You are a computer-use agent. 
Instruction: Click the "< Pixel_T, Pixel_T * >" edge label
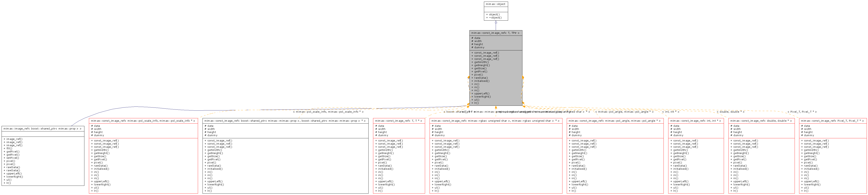(x=802, y=112)
